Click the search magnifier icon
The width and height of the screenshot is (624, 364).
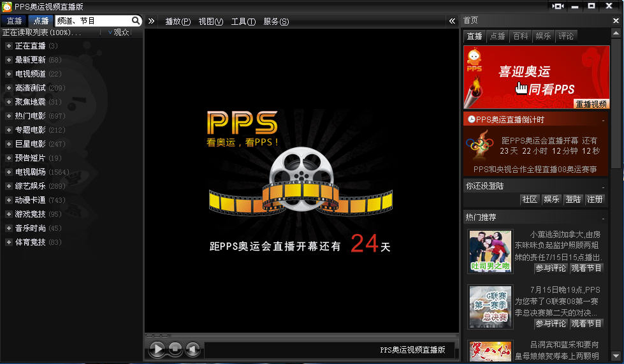click(136, 21)
